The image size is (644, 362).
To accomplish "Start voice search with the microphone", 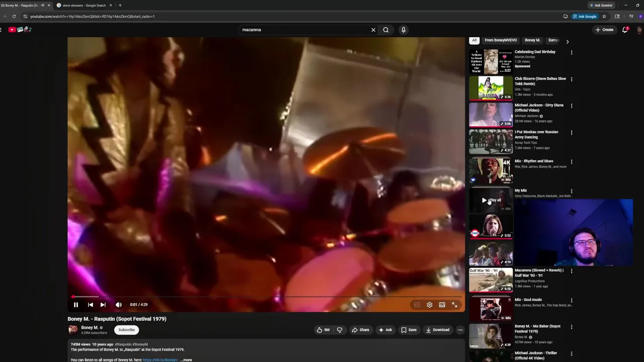I will tap(403, 30).
